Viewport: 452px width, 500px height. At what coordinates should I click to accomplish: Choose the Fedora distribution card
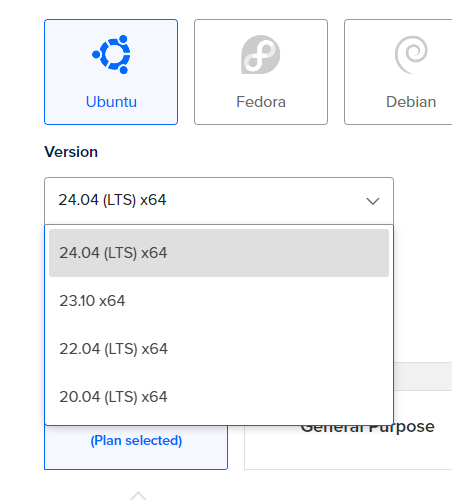click(261, 72)
